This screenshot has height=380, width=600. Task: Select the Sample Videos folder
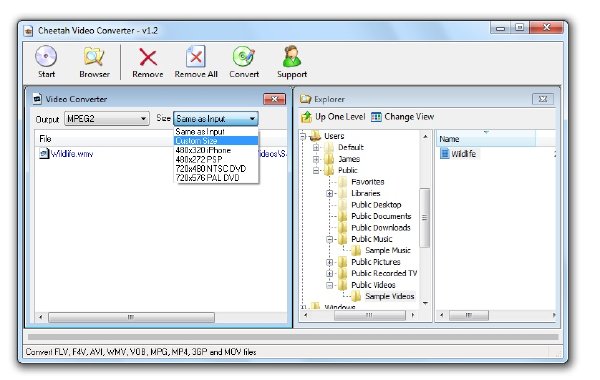click(x=390, y=296)
